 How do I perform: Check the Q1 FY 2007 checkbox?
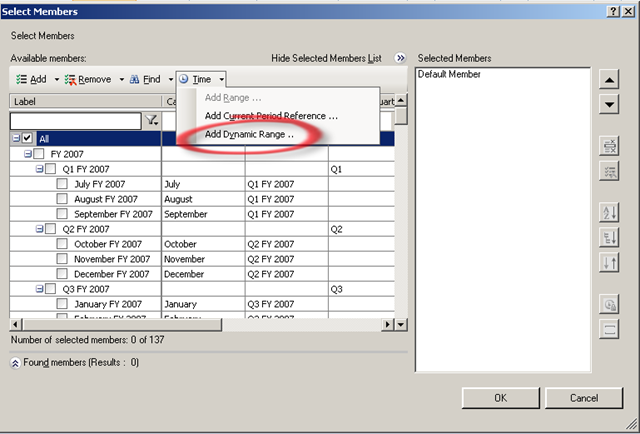(51, 169)
